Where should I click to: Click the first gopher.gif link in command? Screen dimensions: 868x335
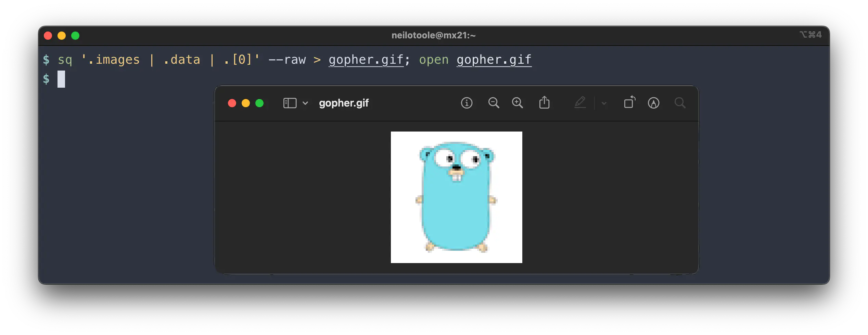coord(366,60)
